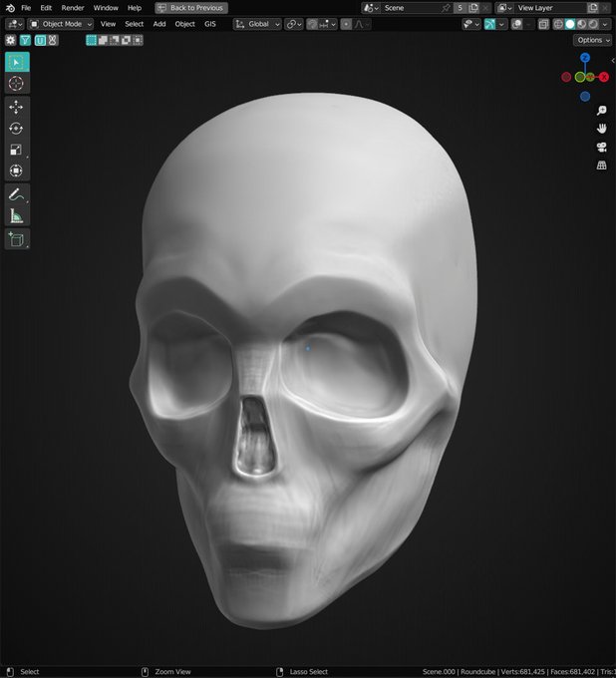Set selection mode to Set New

(x=92, y=40)
